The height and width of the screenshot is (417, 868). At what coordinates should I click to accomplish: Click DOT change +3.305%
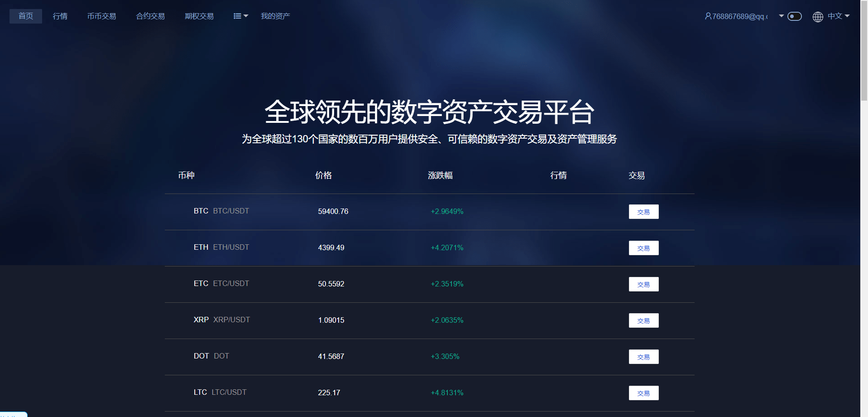(445, 357)
